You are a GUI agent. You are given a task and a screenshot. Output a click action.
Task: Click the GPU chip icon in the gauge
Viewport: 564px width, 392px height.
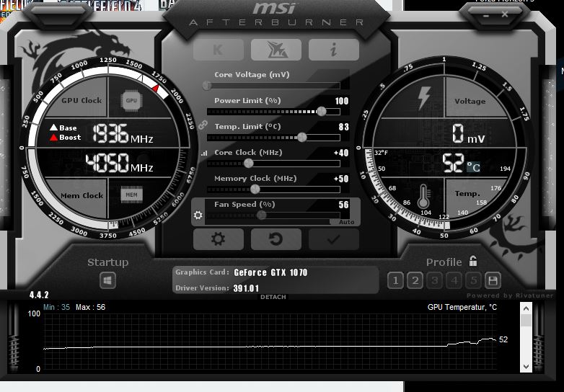click(x=131, y=101)
